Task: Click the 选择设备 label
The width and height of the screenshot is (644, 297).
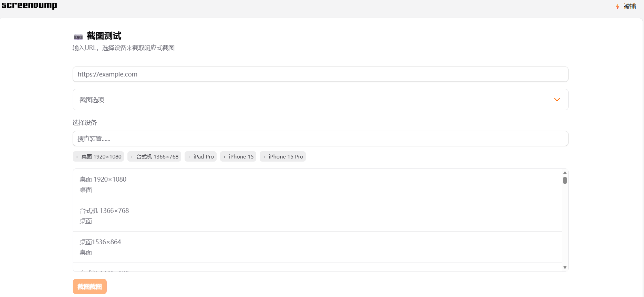Action: [x=85, y=123]
